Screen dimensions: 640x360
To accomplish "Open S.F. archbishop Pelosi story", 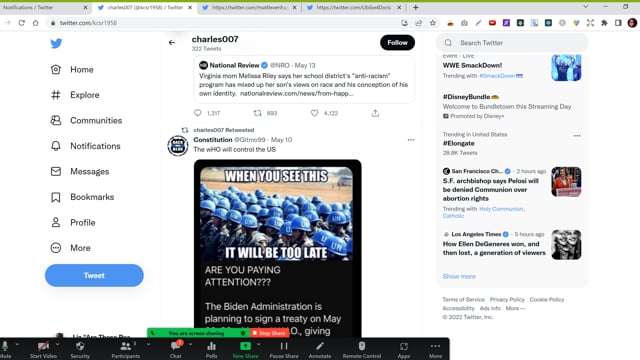I will (x=491, y=189).
